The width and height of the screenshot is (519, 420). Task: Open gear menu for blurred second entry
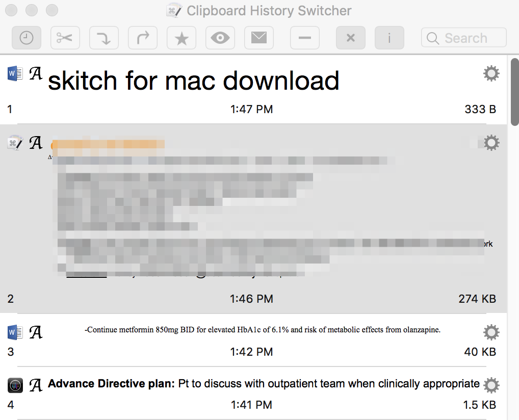click(x=491, y=143)
